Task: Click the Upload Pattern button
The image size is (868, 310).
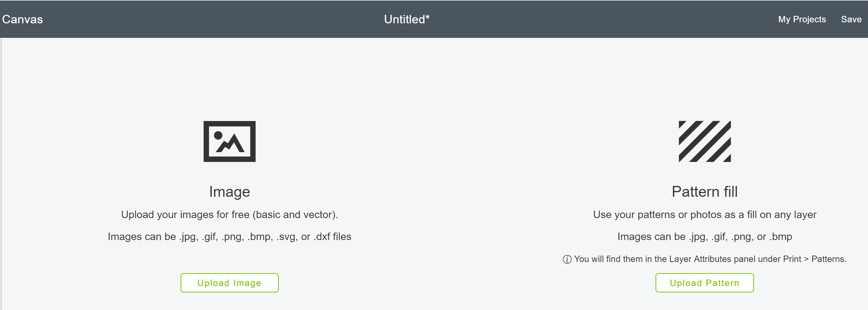Action: pos(705,283)
